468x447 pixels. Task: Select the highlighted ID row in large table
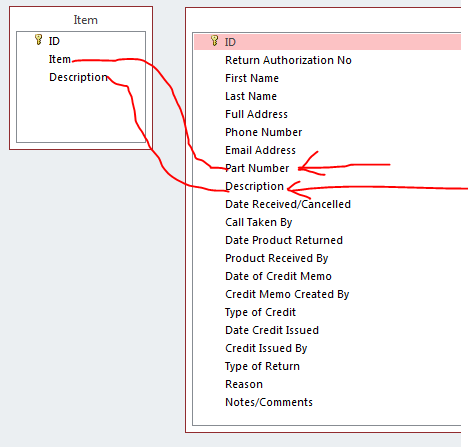click(327, 42)
